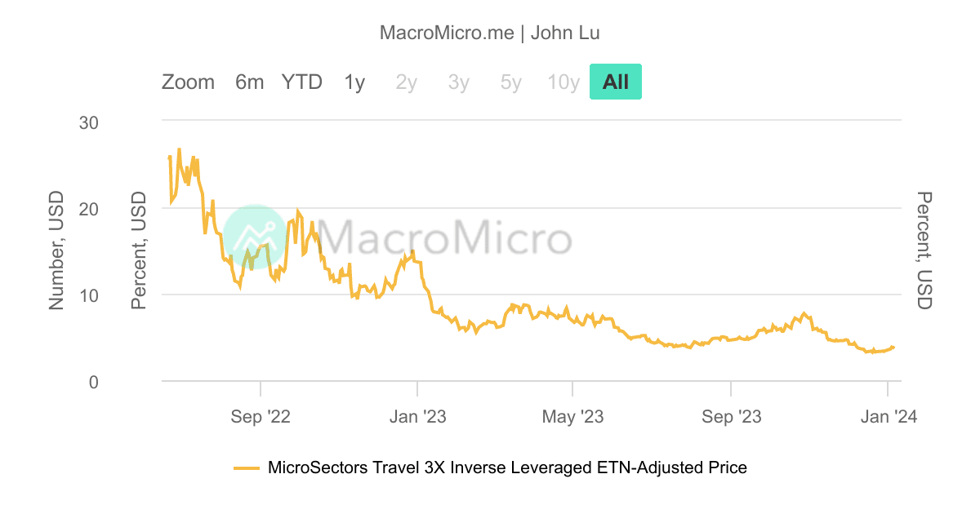Select the YTD range option
The width and height of the screenshot is (980, 514).
coord(301,82)
